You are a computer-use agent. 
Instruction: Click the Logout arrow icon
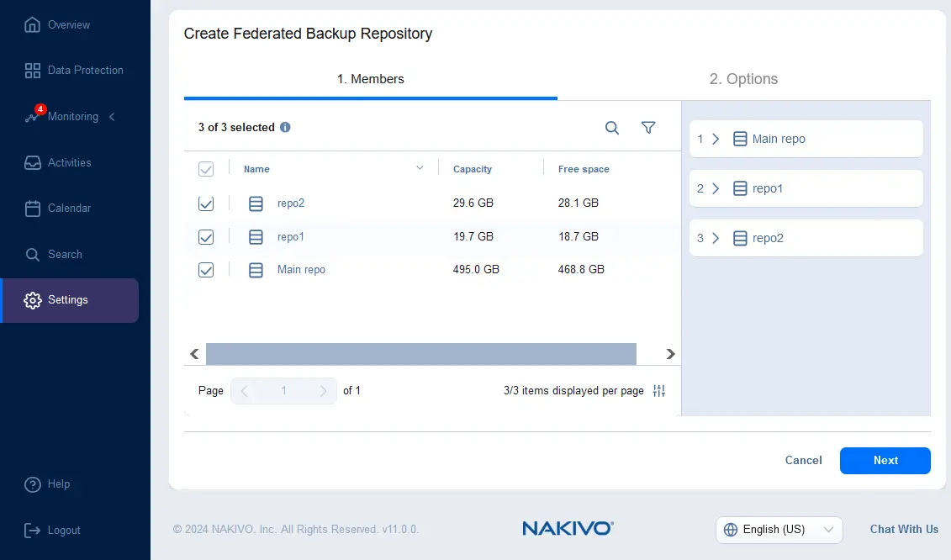[32, 531]
